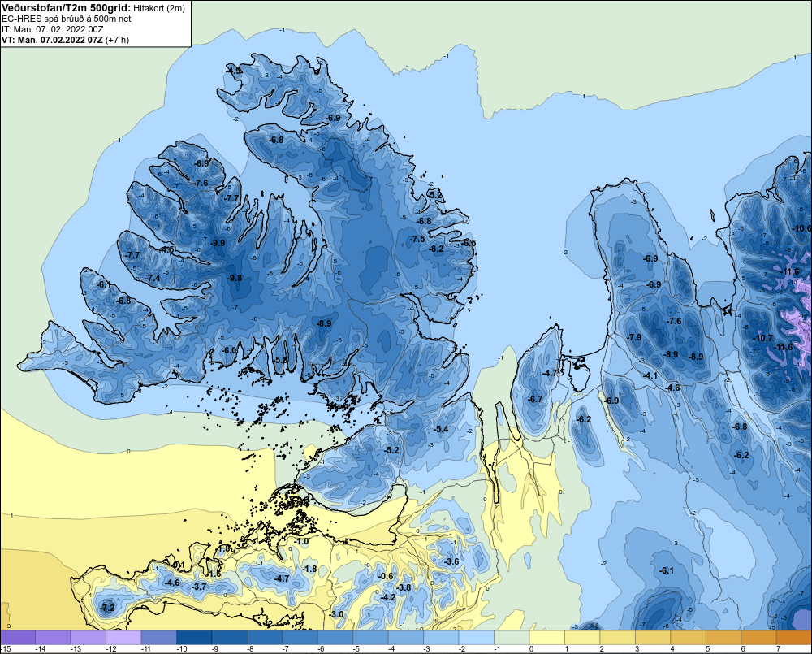This screenshot has width=812, height=654.
Task: Click the 'Veðurstofan/T2m 500grid:' title text
Action: click(67, 8)
